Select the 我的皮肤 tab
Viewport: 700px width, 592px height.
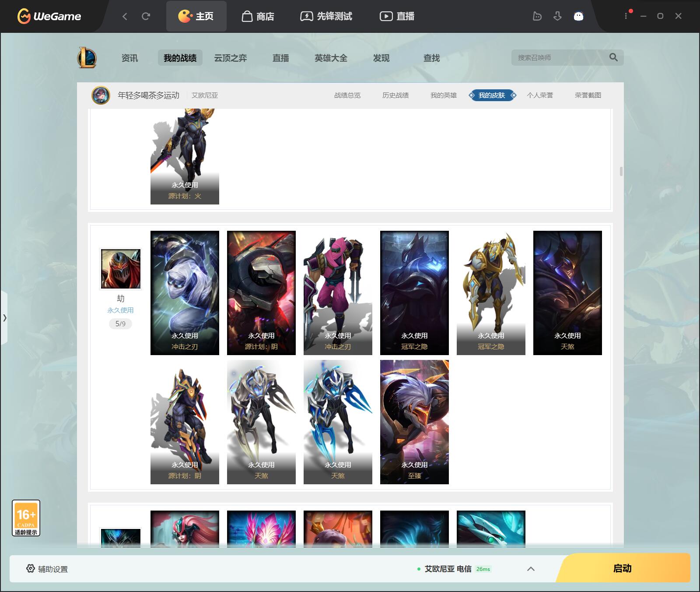click(x=492, y=95)
